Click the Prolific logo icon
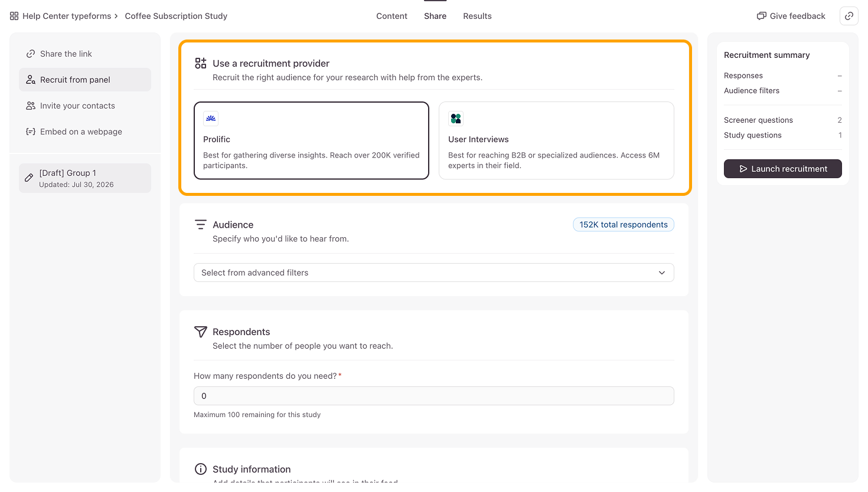Viewport: 868px width, 492px height. [211, 119]
